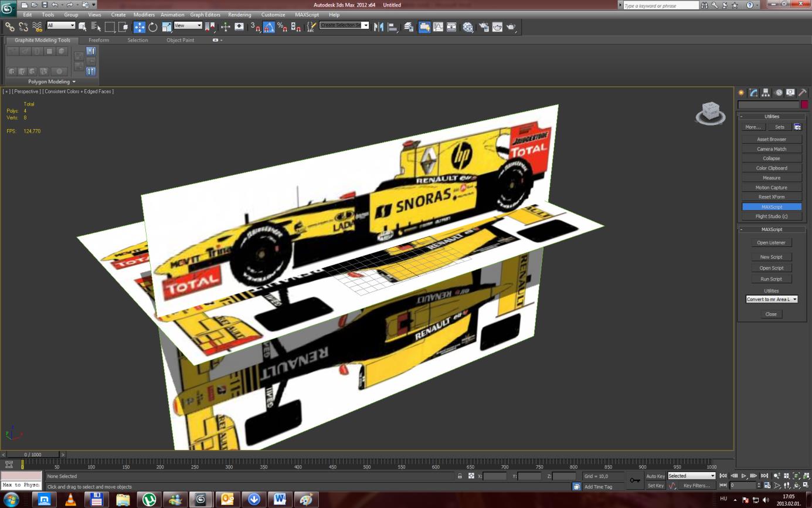
Task: Open the Convert to mr Area utilities dropdown
Action: pos(772,299)
